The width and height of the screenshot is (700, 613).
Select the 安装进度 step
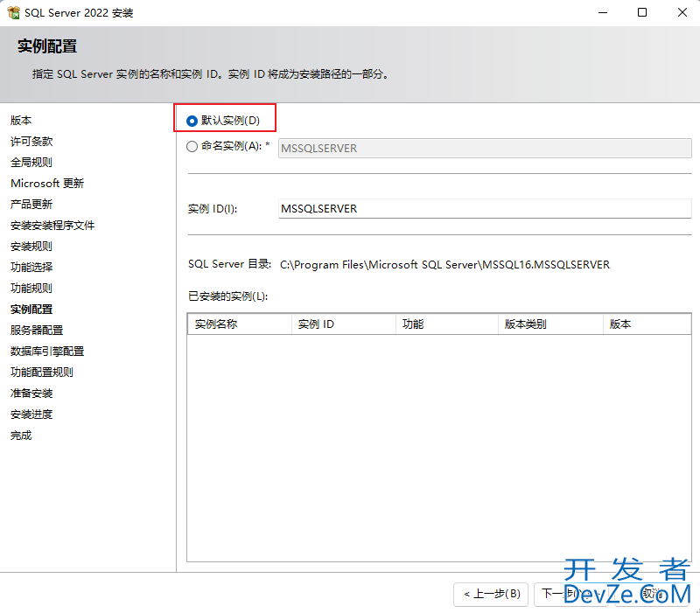click(31, 414)
